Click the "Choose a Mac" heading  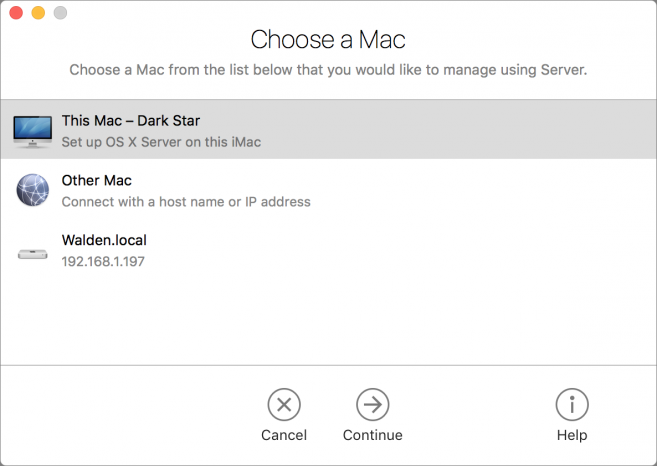[x=328, y=40]
